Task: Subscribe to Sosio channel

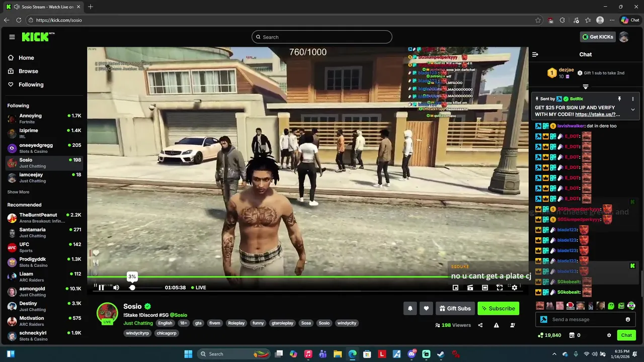Action: coord(498,308)
